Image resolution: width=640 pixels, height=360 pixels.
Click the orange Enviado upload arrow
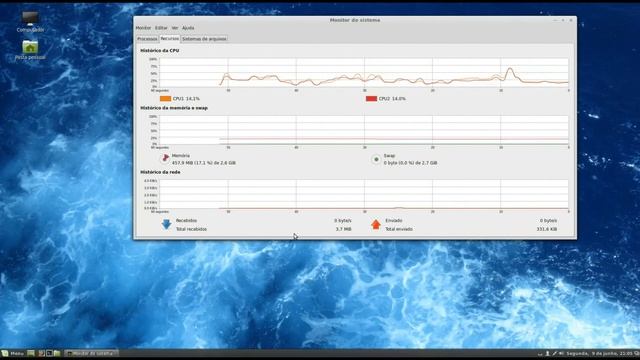click(x=376, y=224)
